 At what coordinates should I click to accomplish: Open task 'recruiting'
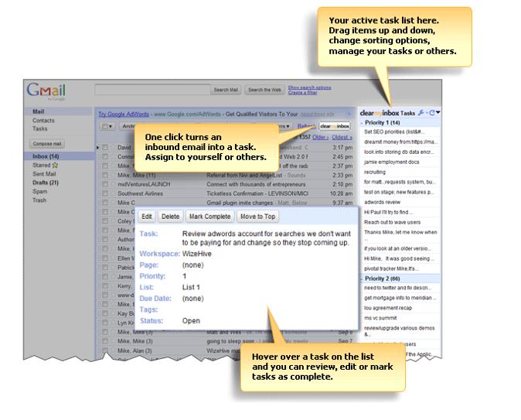(x=375, y=172)
